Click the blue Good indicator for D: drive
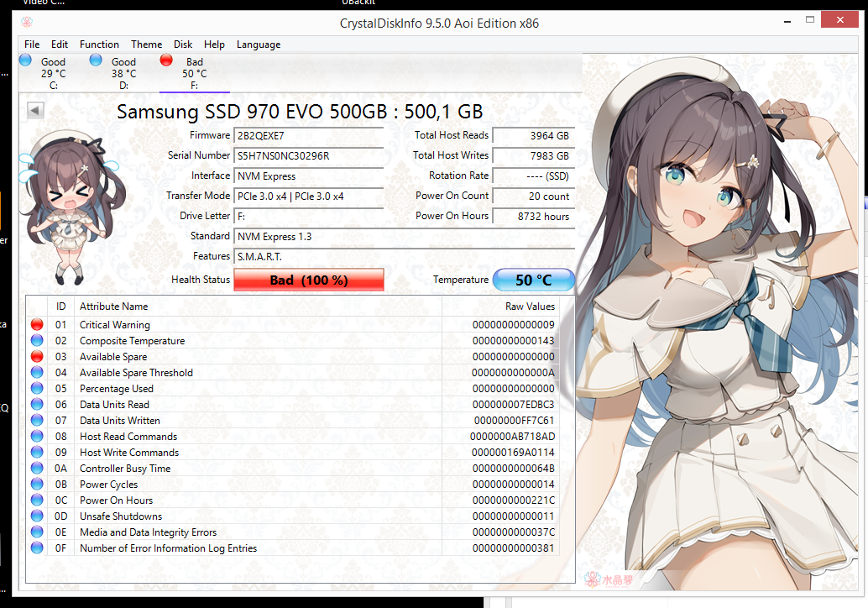 (x=96, y=60)
